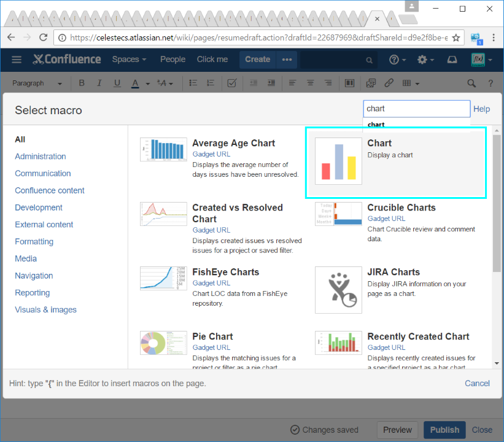Click the macro list scrollbar down arrow
This screenshot has width=504, height=442.
pos(497,363)
